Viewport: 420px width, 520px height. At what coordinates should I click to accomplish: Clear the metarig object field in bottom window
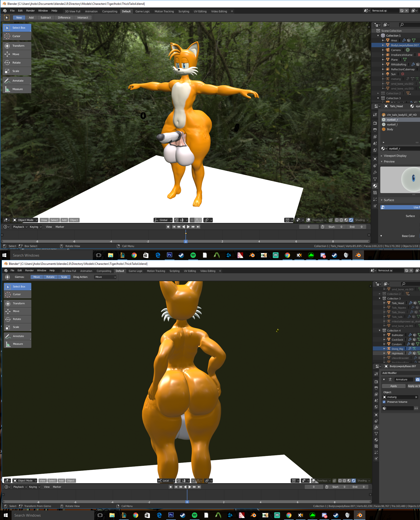tap(416, 397)
